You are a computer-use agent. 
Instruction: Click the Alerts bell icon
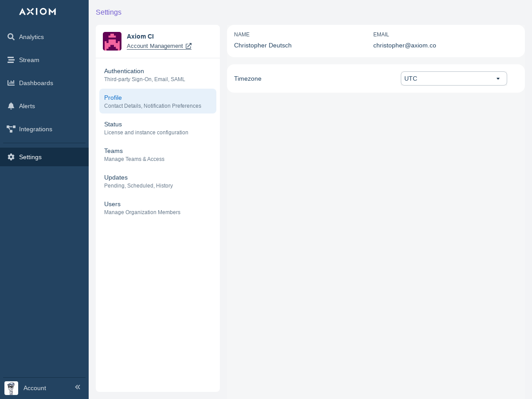[x=11, y=106]
